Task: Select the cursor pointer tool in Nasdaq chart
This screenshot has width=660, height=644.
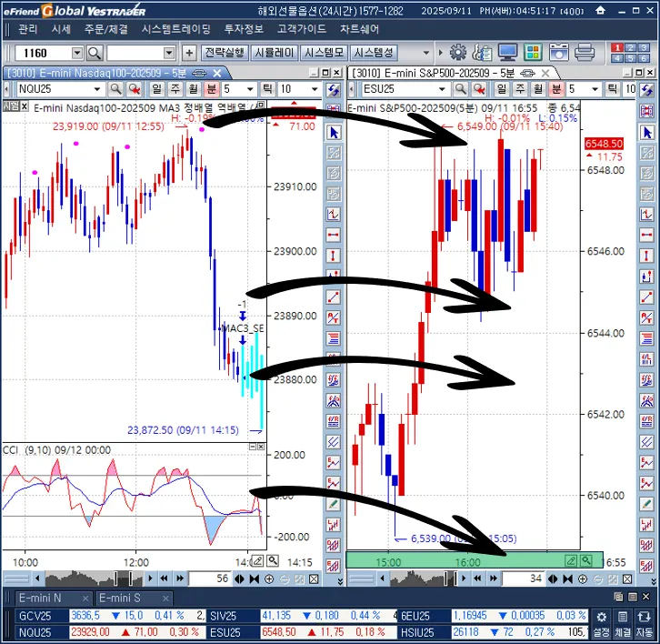Action: pos(334,133)
